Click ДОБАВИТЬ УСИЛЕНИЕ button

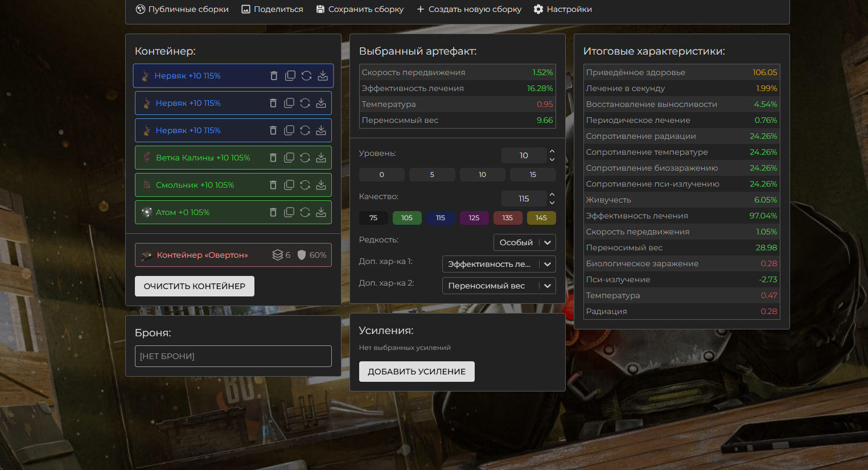coord(417,372)
